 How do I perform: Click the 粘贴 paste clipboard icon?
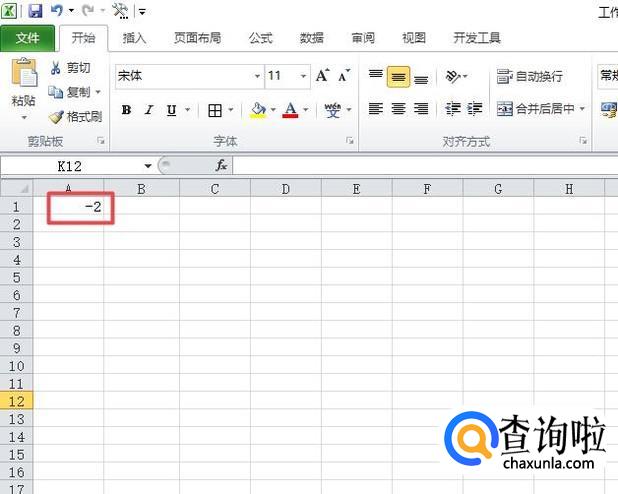click(x=24, y=72)
